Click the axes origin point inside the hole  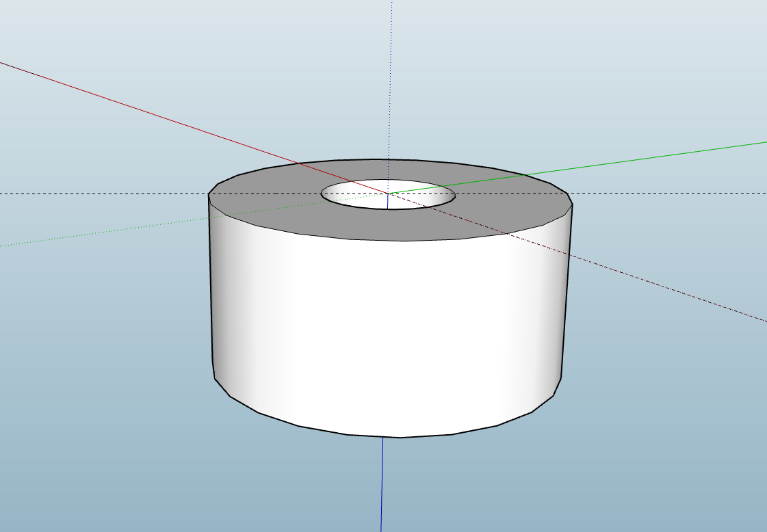[x=389, y=194]
